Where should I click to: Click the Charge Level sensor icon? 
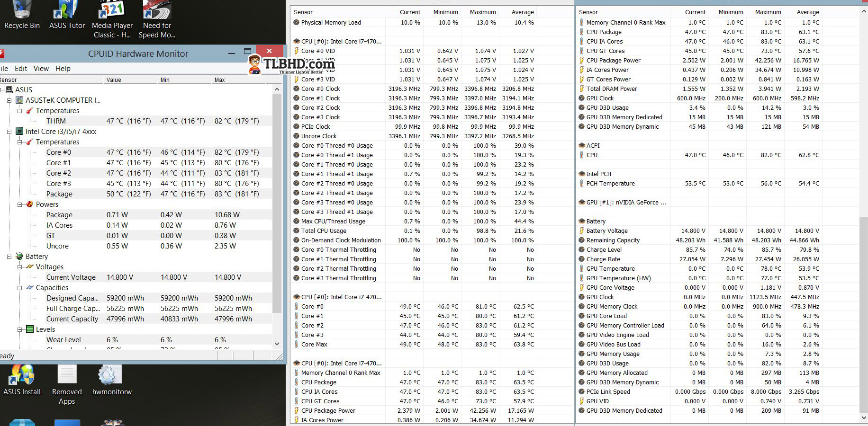tap(581, 249)
